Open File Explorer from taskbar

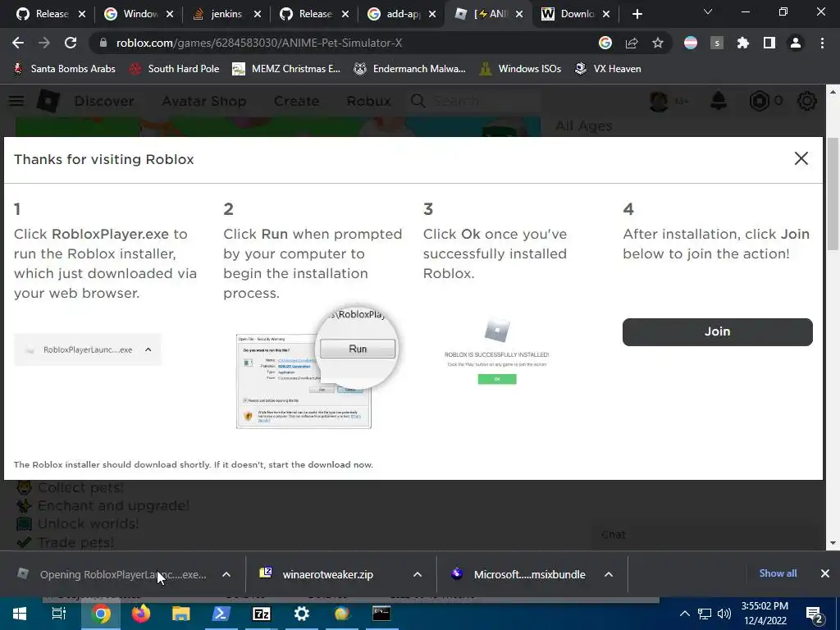point(181,614)
